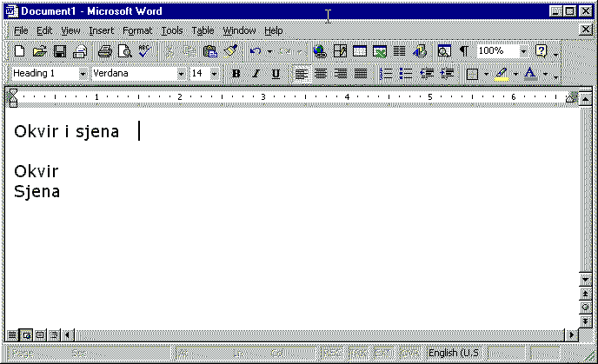This screenshot has width=598, height=364.
Task: Open a file with the Open folder icon
Action: [40, 52]
